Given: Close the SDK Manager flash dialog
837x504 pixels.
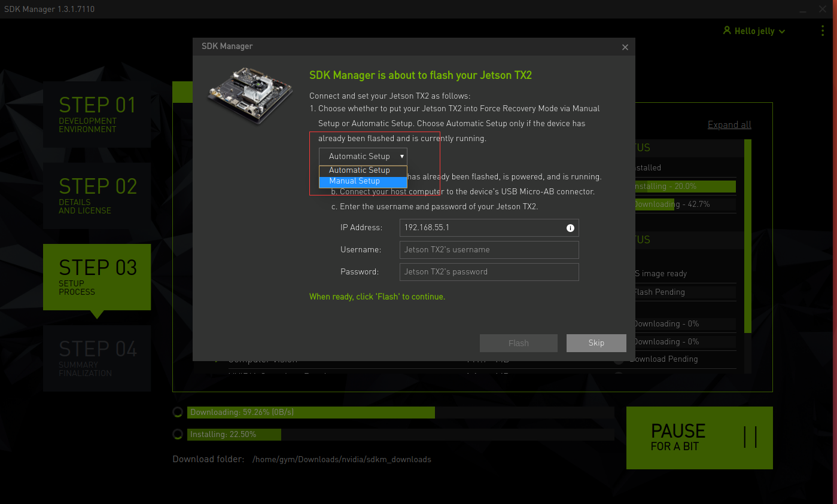Looking at the screenshot, I should click(625, 47).
